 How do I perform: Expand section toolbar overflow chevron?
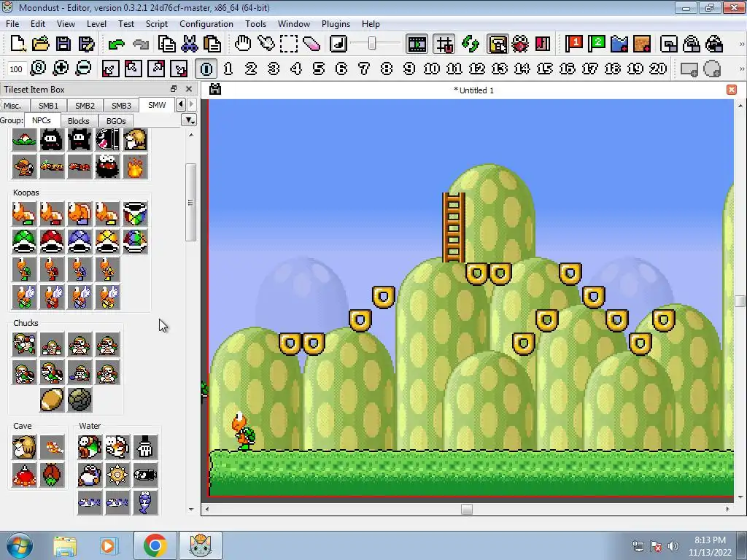[742, 69]
